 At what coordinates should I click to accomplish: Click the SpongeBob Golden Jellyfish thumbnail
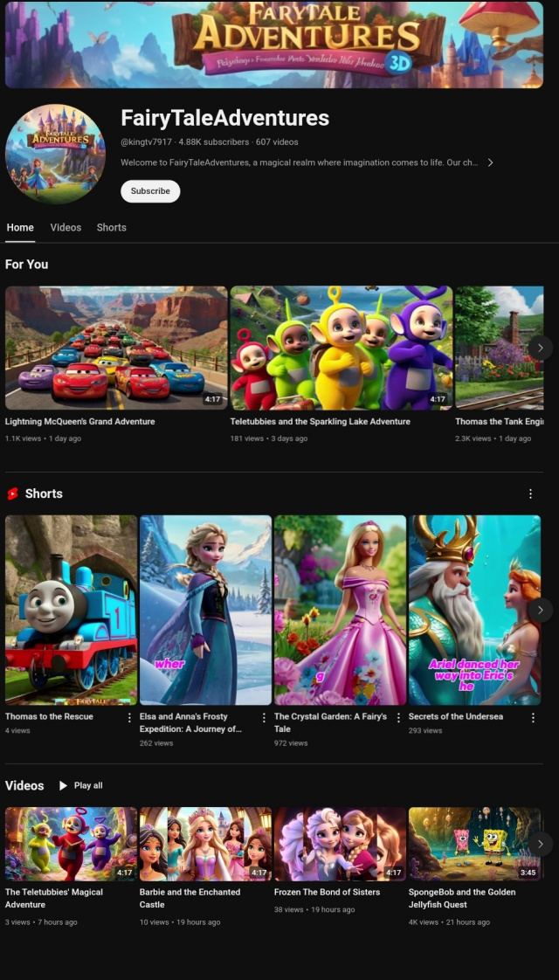(x=474, y=844)
